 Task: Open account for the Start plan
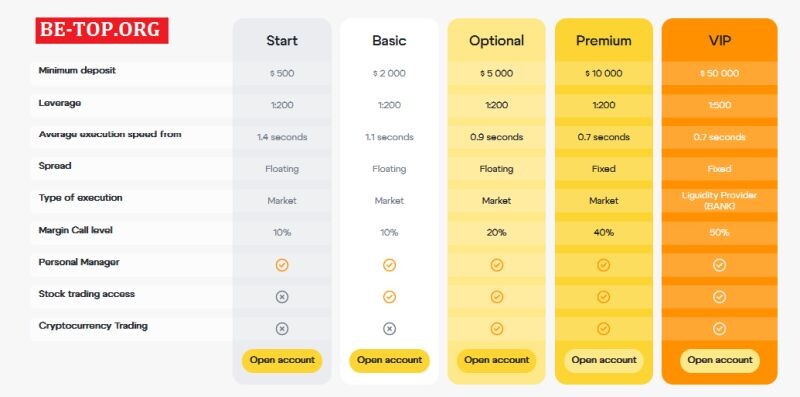282,360
